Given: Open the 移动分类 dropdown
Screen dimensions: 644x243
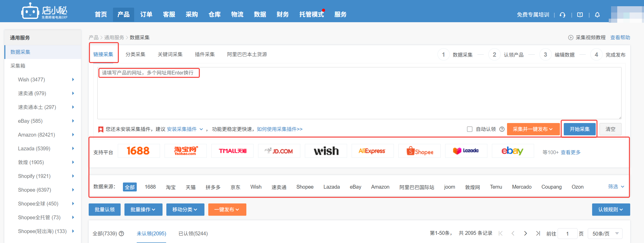Looking at the screenshot, I should 185,210.
